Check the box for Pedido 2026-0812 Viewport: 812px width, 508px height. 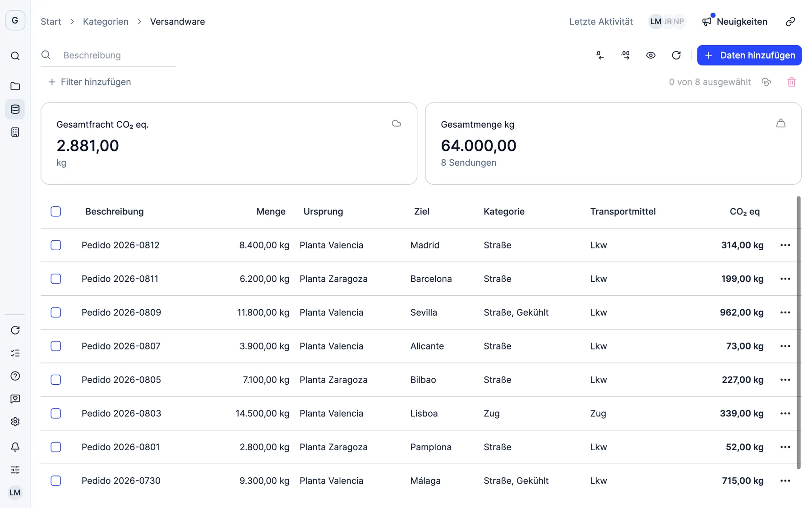pyautogui.click(x=56, y=245)
